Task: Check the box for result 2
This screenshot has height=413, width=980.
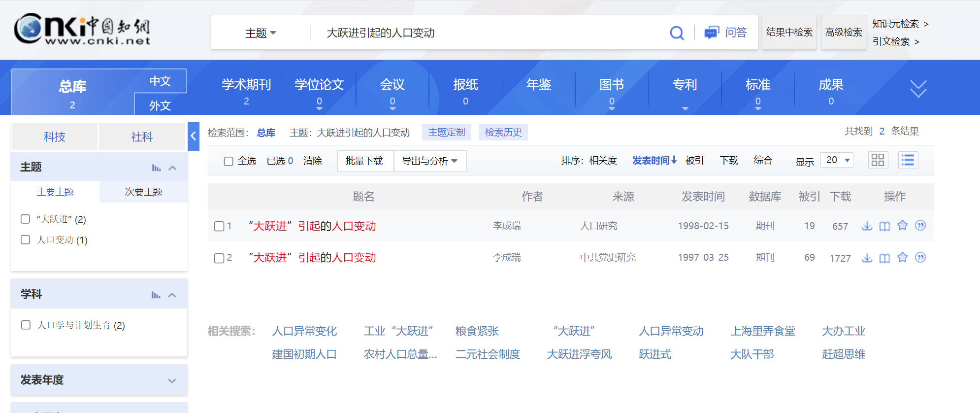Action: (219, 258)
